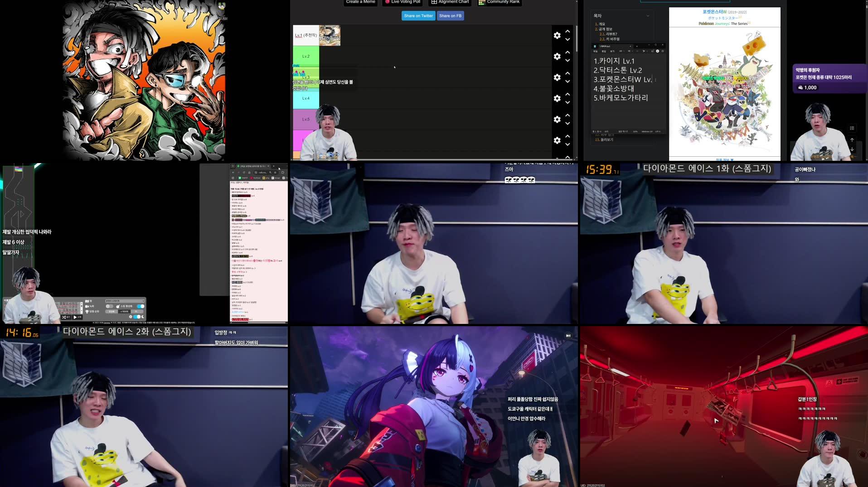868x487 pixels.
Task: Move the Lv.1 tier row up
Action: click(x=567, y=31)
